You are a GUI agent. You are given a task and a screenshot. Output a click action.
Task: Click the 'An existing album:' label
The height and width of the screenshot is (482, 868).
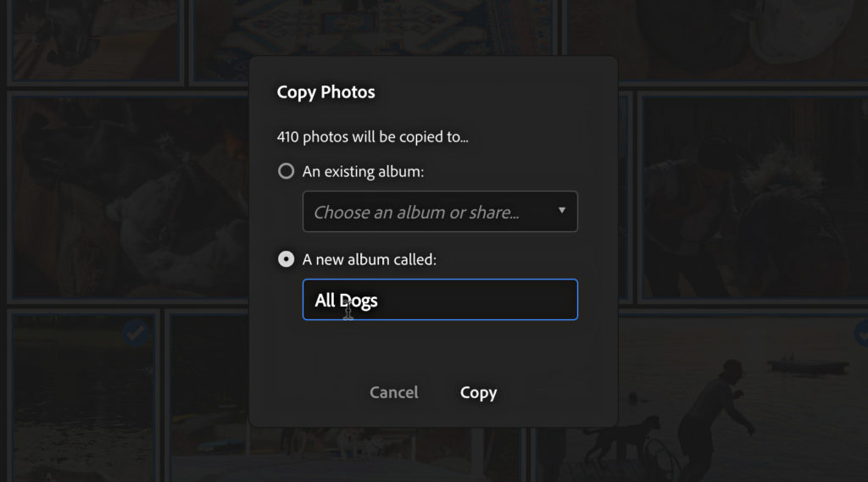coord(363,172)
